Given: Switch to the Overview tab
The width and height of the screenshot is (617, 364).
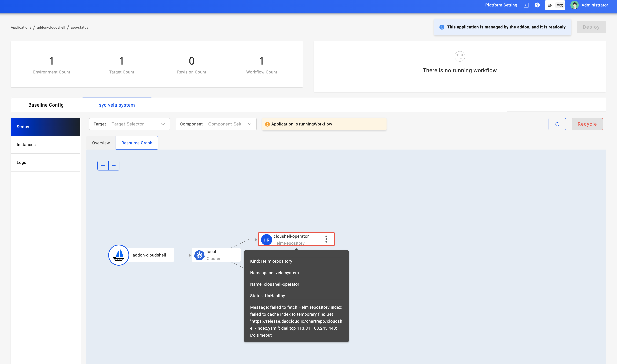Looking at the screenshot, I should coord(101,143).
